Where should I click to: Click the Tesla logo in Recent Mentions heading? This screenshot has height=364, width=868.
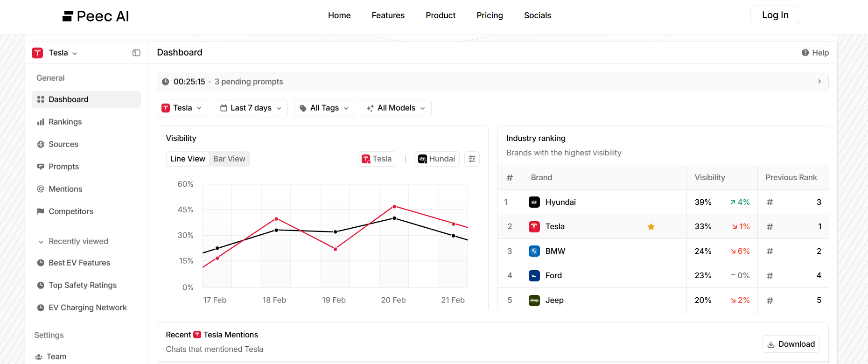pyautogui.click(x=197, y=335)
